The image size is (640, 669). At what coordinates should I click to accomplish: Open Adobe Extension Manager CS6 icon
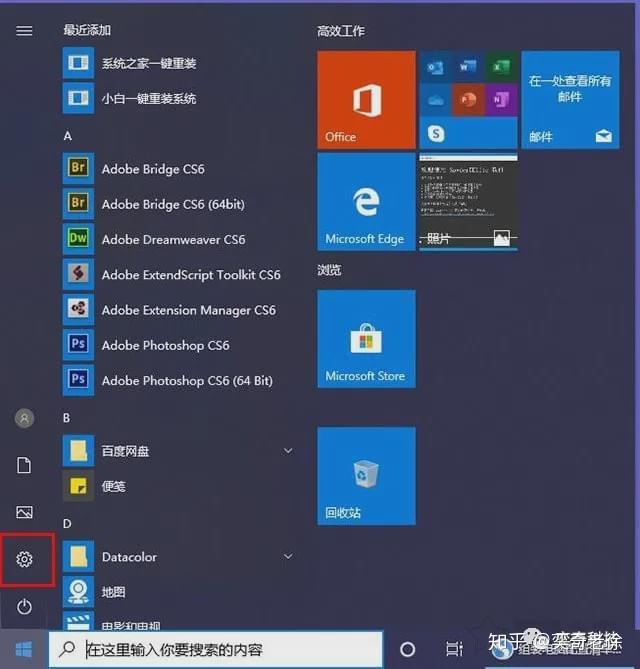(78, 309)
